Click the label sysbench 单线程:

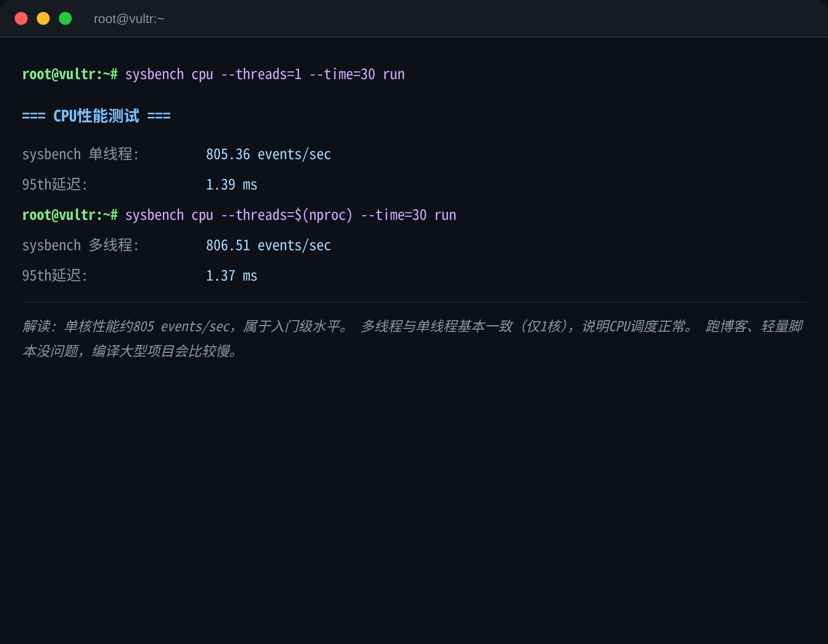point(80,154)
